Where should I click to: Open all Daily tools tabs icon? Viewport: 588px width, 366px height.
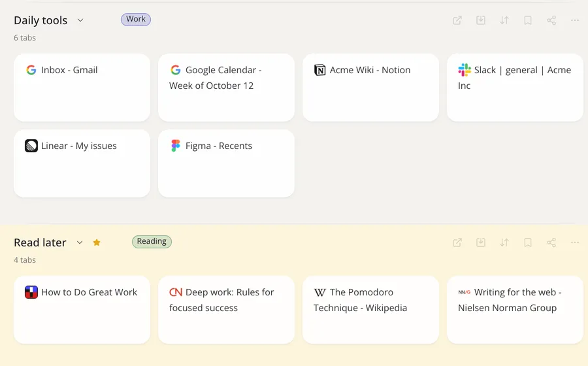[x=457, y=20]
